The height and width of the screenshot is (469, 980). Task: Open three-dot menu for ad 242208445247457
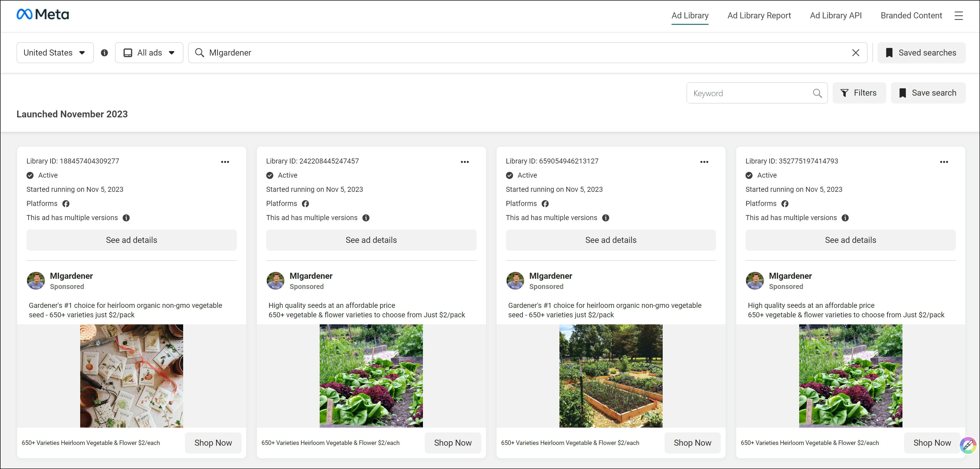[x=465, y=162]
